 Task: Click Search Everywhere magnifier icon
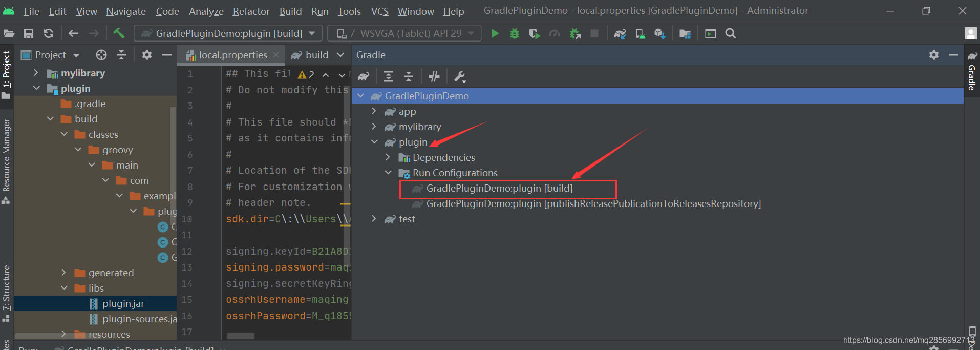point(731,34)
